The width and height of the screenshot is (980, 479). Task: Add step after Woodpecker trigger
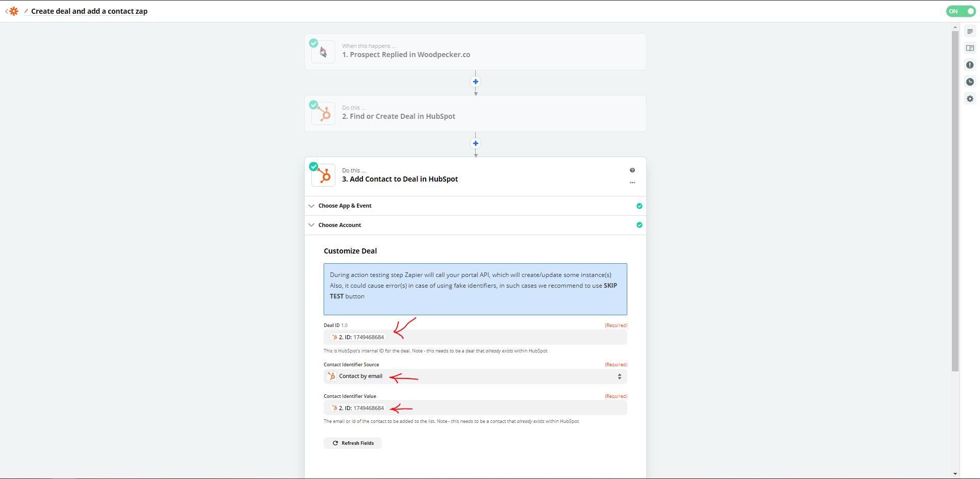[x=475, y=82]
